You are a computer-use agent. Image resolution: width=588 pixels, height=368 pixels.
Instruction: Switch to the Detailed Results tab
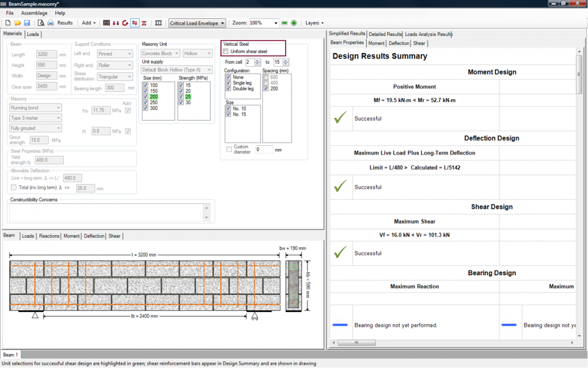385,34
